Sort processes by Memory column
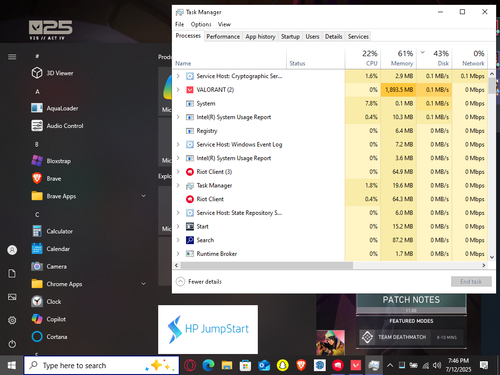 tap(399, 58)
